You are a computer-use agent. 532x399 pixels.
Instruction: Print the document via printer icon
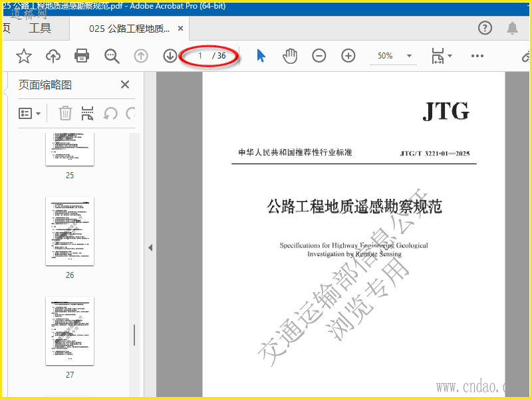[82, 56]
